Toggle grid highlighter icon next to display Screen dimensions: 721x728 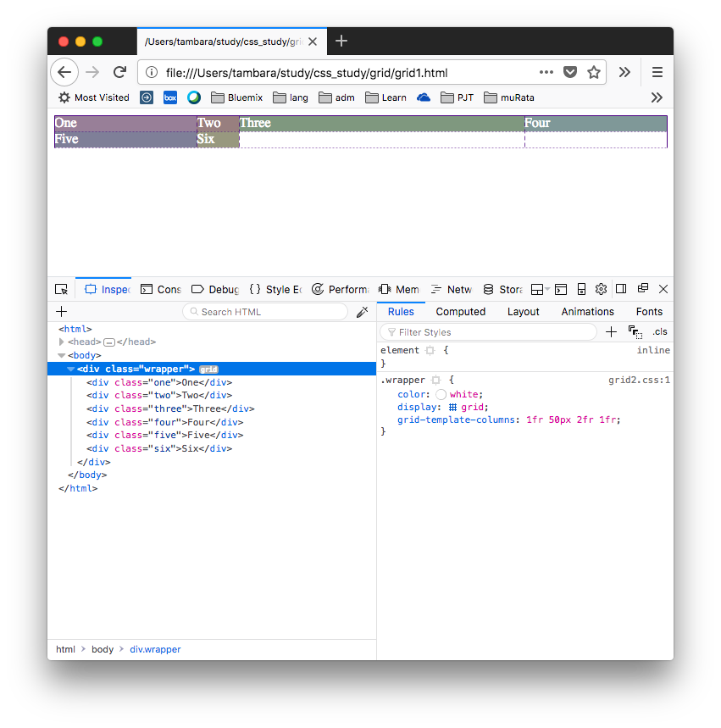click(452, 408)
